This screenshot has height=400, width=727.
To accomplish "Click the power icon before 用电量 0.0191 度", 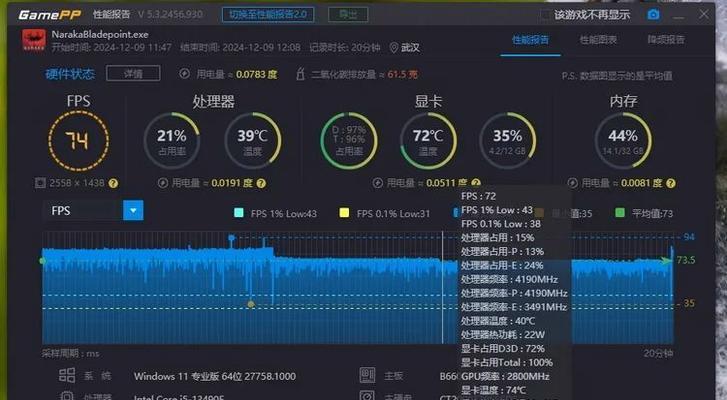I will [x=163, y=183].
